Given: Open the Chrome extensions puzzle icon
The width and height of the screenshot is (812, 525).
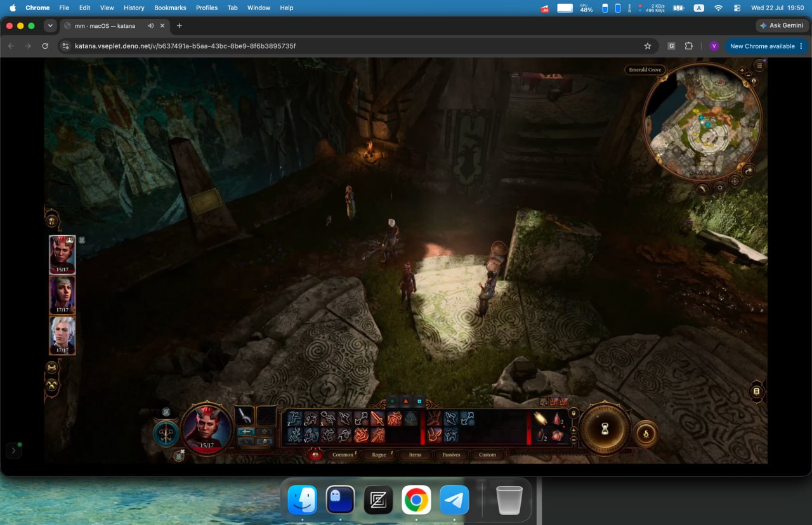Looking at the screenshot, I should click(689, 46).
